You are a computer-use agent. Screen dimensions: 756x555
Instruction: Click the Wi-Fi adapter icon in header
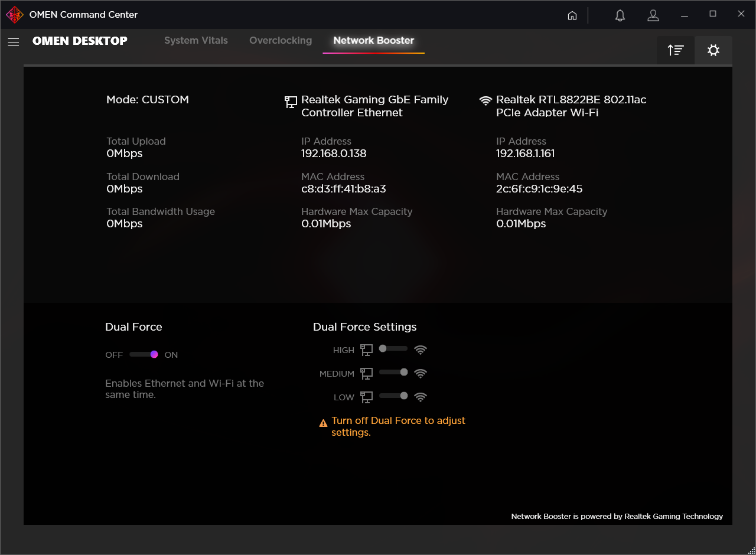[485, 101]
